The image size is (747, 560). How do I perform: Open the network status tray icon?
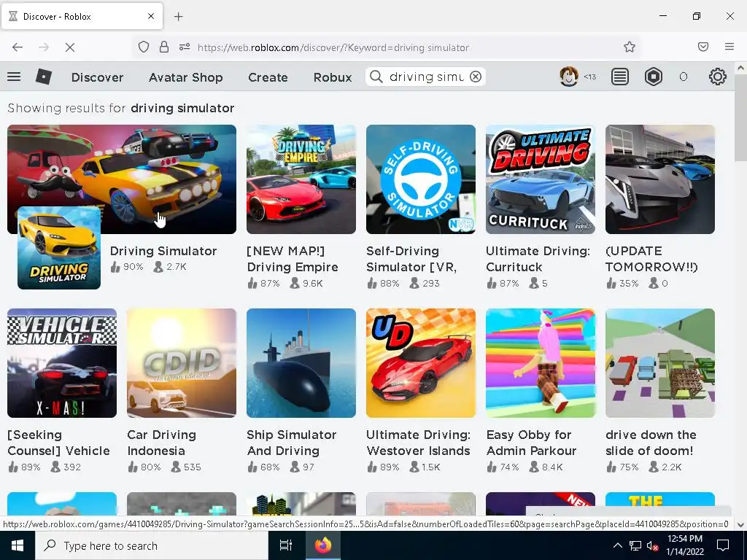pos(635,545)
